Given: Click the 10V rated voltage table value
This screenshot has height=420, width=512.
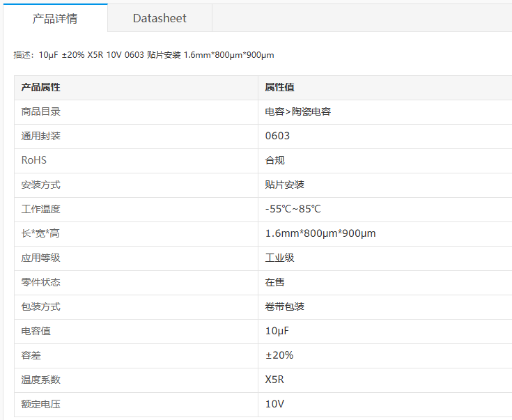Looking at the screenshot, I should click(274, 404).
